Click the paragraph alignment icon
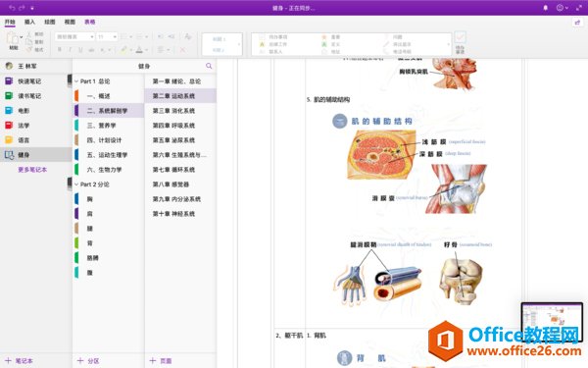Screen dimensions: 588x368 161,50
